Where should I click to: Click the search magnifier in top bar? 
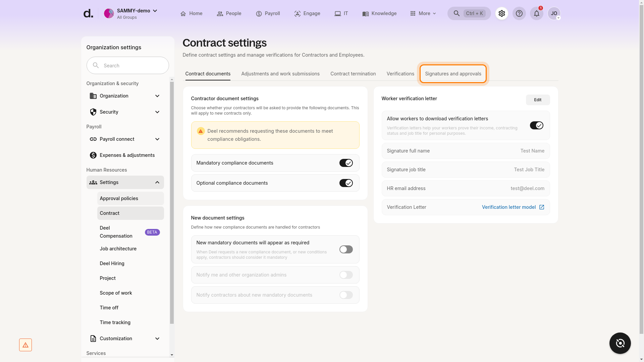(457, 13)
